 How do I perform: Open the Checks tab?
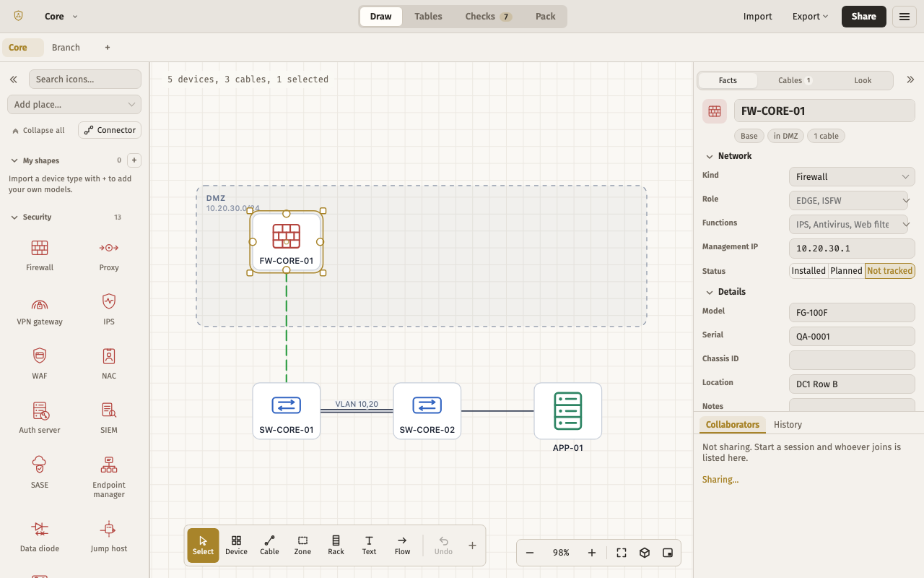[488, 17]
